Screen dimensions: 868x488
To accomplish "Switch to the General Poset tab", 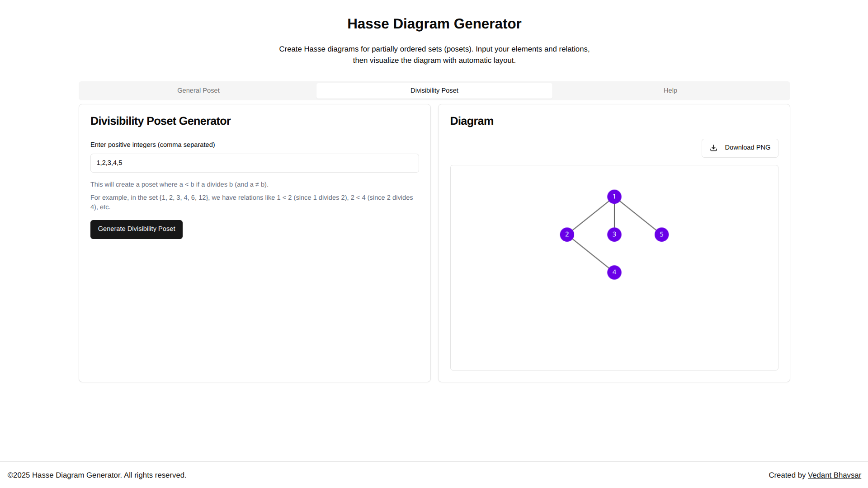I will tap(198, 91).
